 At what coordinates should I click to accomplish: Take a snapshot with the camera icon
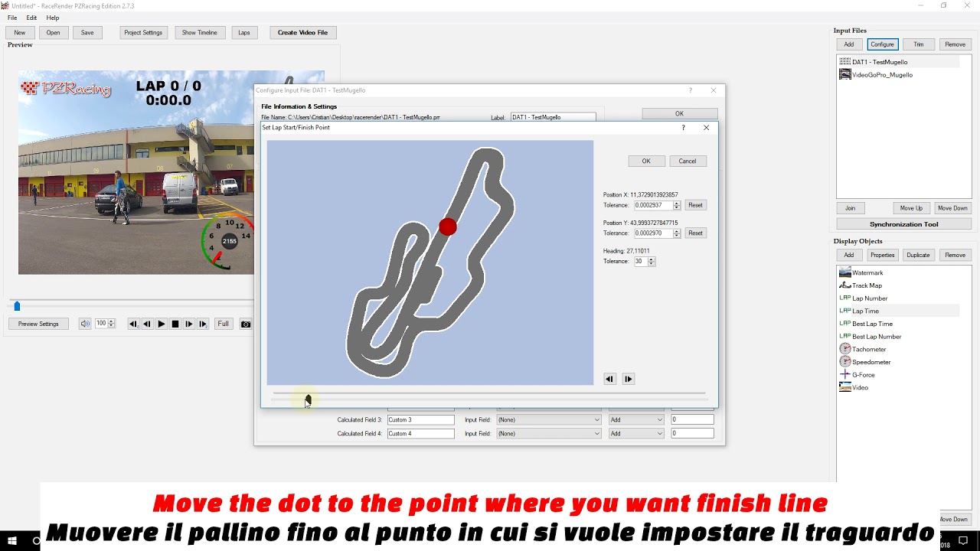point(246,324)
